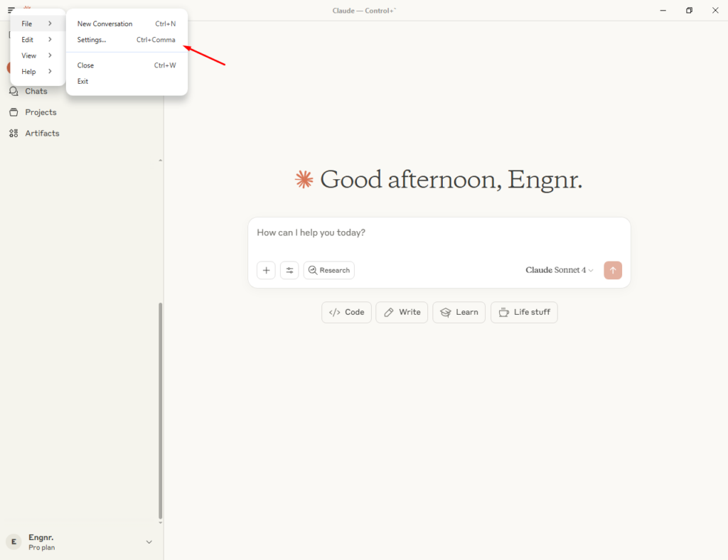Image resolution: width=728 pixels, height=560 pixels.
Task: Select Exit in the File menu
Action: 127,81
